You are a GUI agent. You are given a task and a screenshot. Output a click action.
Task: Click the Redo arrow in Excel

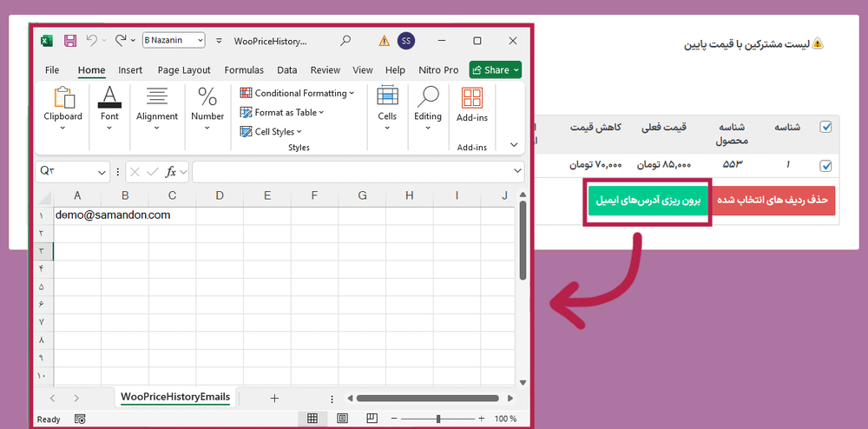tap(121, 41)
